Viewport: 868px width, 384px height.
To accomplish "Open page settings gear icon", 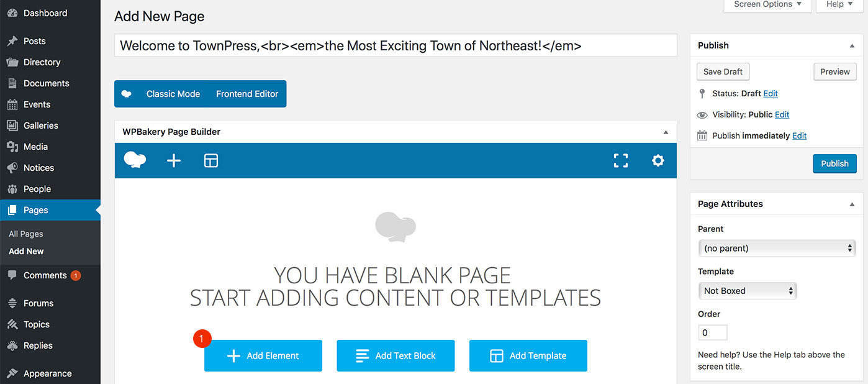I will coord(658,161).
